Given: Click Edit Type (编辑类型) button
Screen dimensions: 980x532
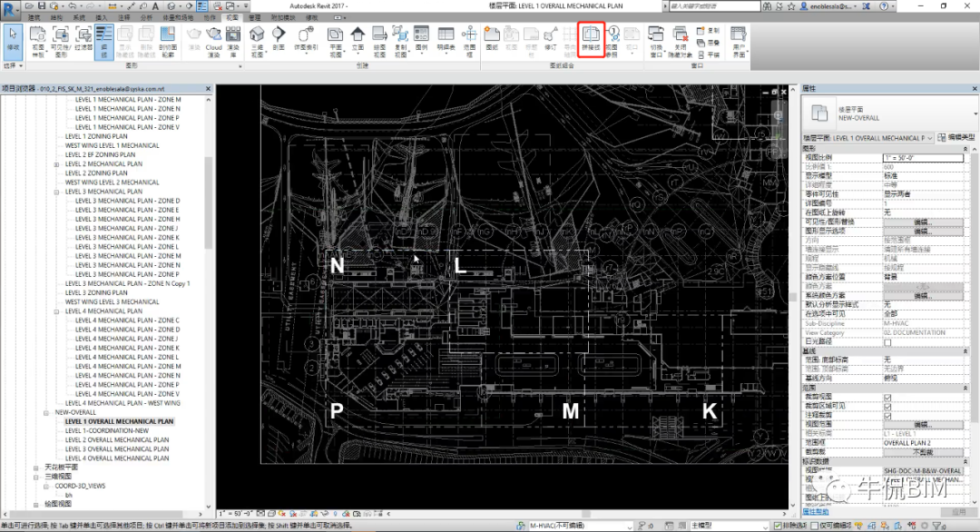Looking at the screenshot, I should [x=957, y=137].
